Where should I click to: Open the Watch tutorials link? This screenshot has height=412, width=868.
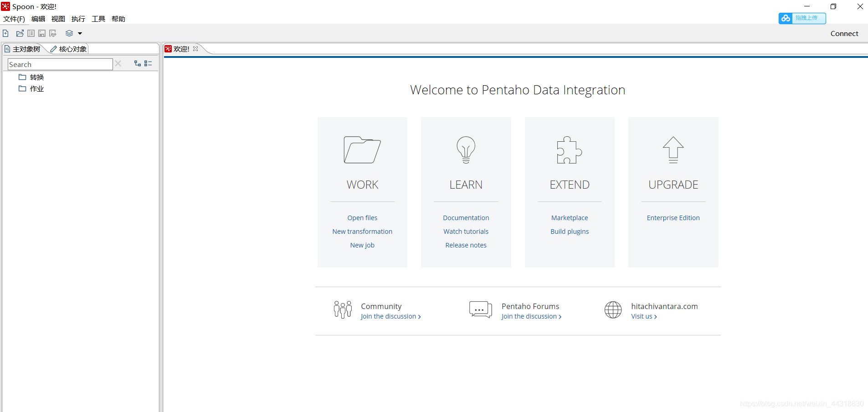coord(466,232)
